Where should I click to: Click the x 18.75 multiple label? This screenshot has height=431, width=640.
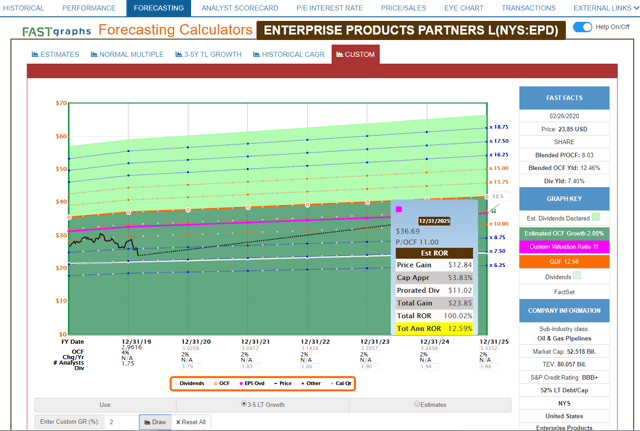pyautogui.click(x=499, y=127)
